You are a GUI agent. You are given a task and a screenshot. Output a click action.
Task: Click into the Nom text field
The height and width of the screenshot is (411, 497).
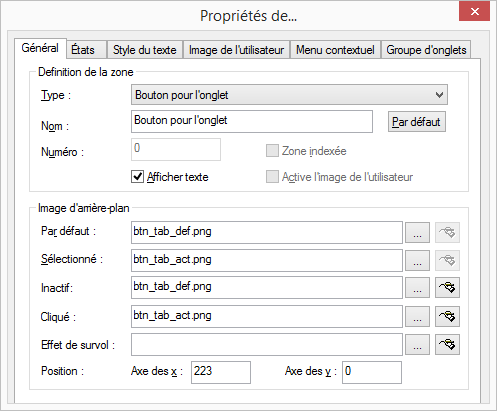[252, 122]
